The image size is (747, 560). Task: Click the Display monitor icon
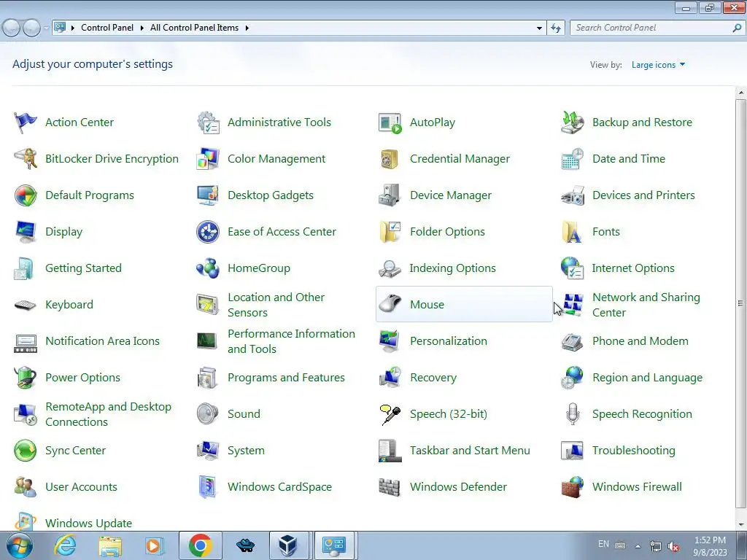click(x=26, y=232)
